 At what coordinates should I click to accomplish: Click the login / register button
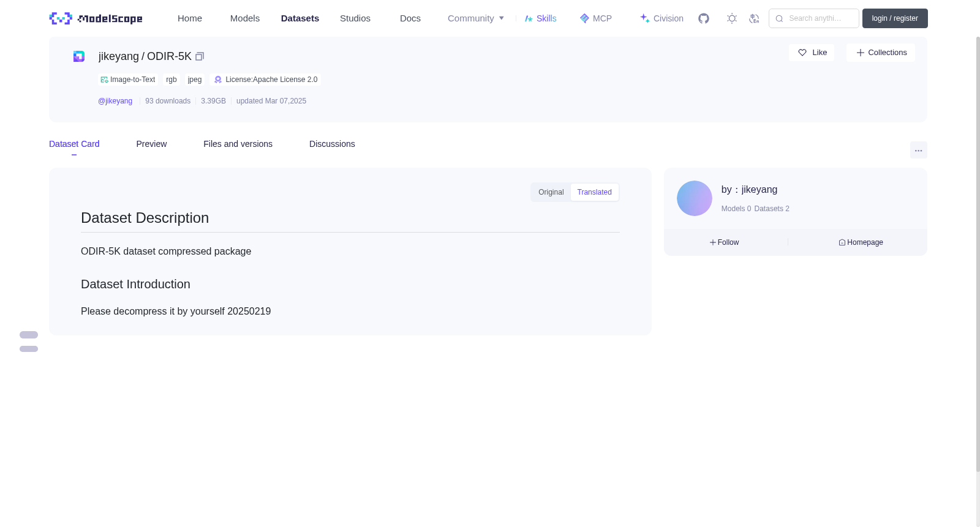pyautogui.click(x=895, y=18)
